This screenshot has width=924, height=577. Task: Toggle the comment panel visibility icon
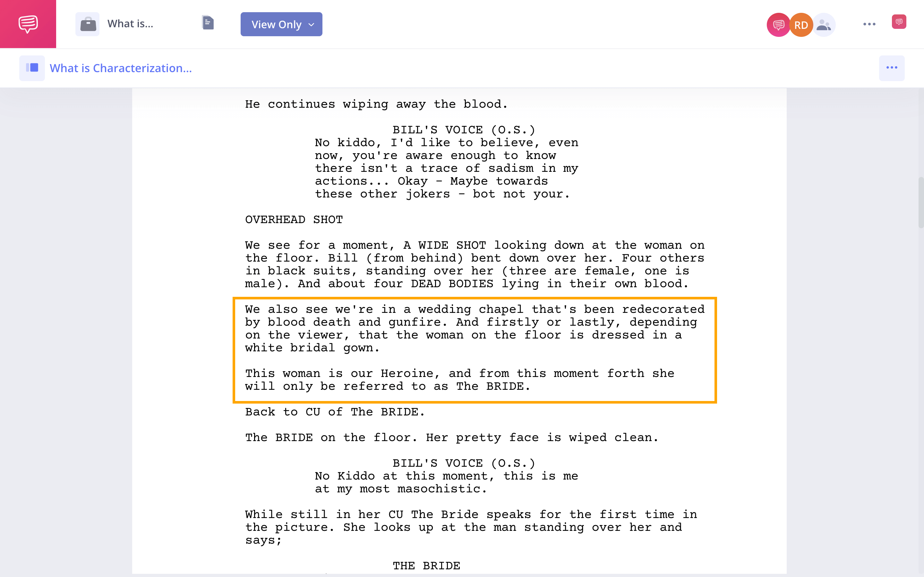point(899,24)
